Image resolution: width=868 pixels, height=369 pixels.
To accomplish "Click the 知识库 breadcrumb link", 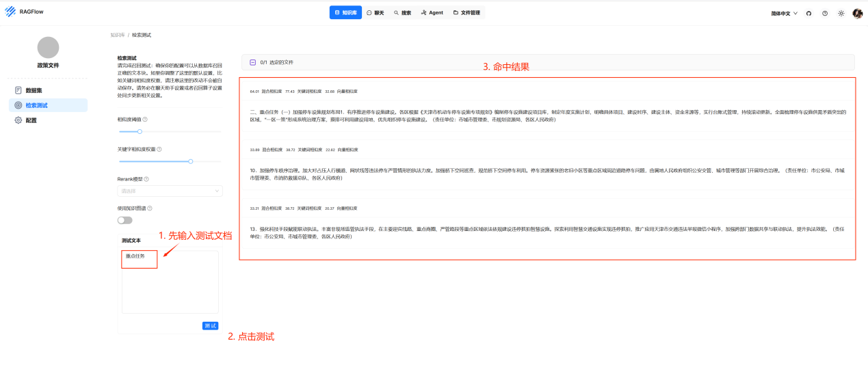I will point(117,35).
